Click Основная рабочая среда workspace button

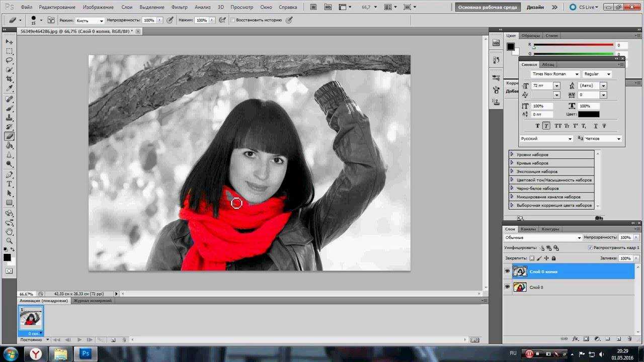[x=488, y=7]
